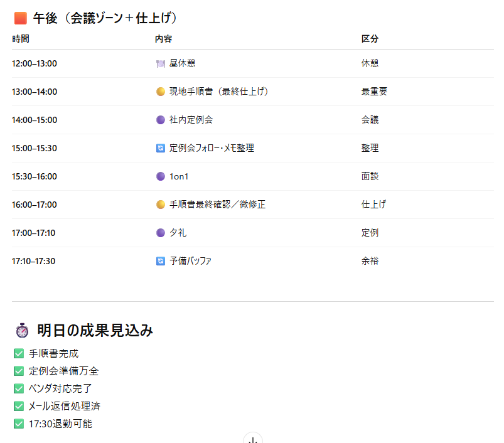
Task: Click the yellow circle beside 現地手順書(最終仕上げ)
Action: point(161,92)
